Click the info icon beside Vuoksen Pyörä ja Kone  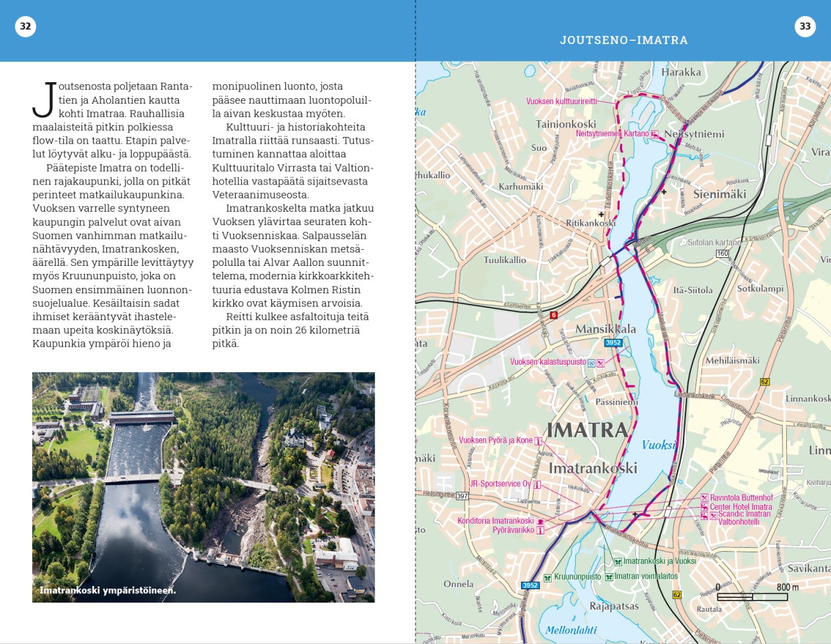click(x=538, y=441)
